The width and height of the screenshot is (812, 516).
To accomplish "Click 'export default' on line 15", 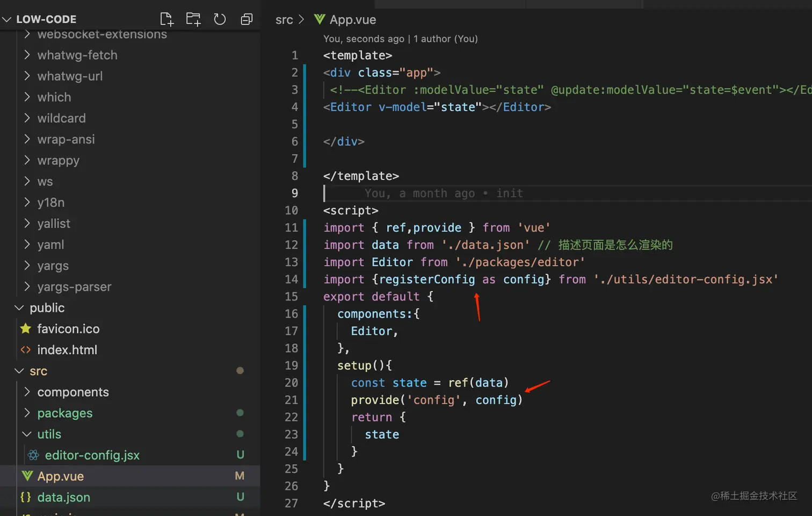I will pos(371,297).
